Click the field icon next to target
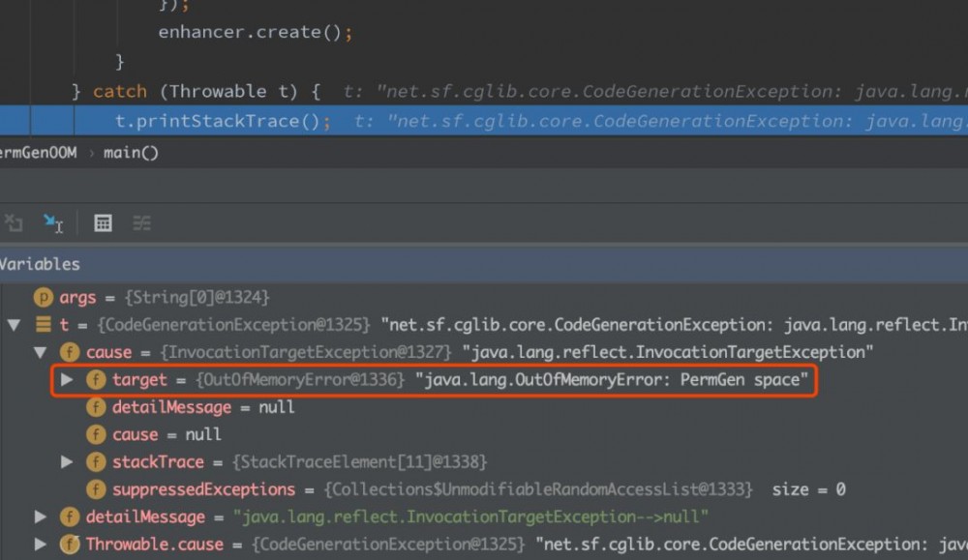Image resolution: width=968 pixels, height=560 pixels. tap(96, 379)
